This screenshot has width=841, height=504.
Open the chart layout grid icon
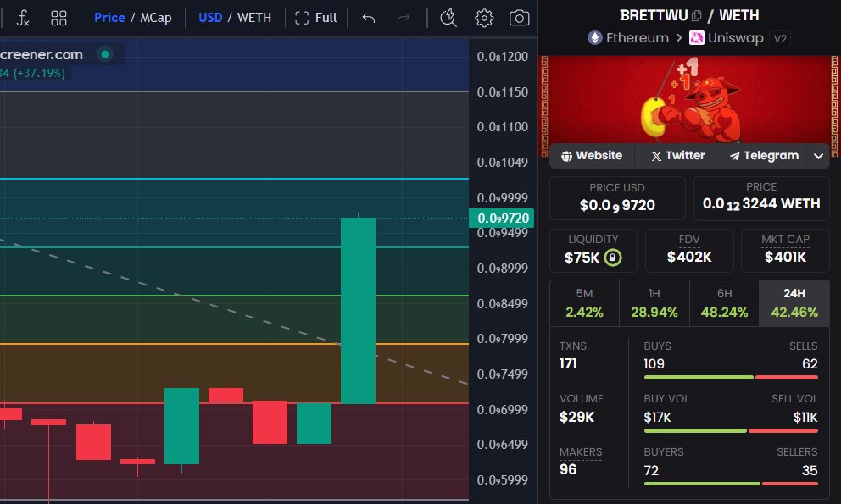click(58, 18)
